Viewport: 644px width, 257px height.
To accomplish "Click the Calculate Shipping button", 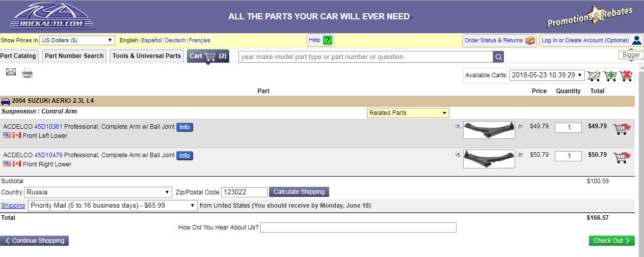I will coord(299,192).
